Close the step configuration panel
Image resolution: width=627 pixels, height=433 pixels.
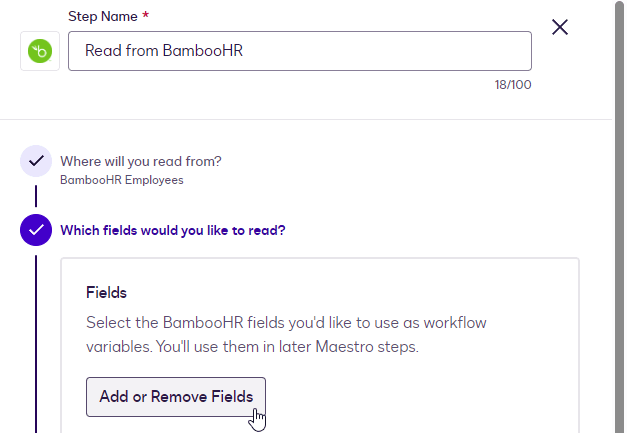click(x=560, y=28)
